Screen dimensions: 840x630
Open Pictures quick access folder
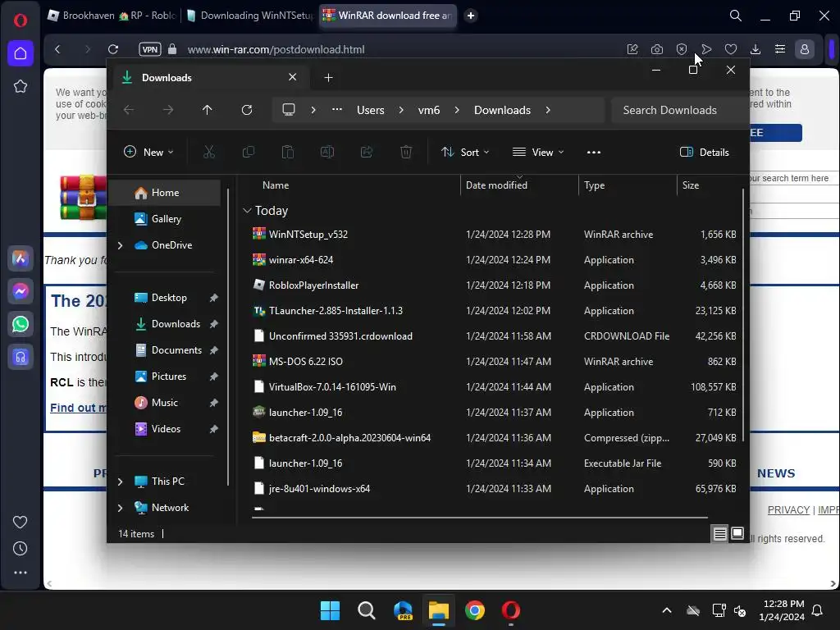(169, 377)
